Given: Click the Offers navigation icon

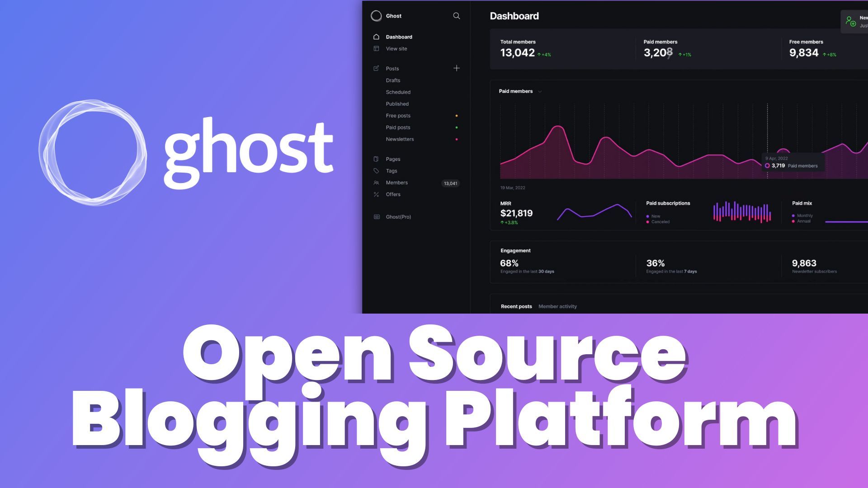Looking at the screenshot, I should point(376,194).
